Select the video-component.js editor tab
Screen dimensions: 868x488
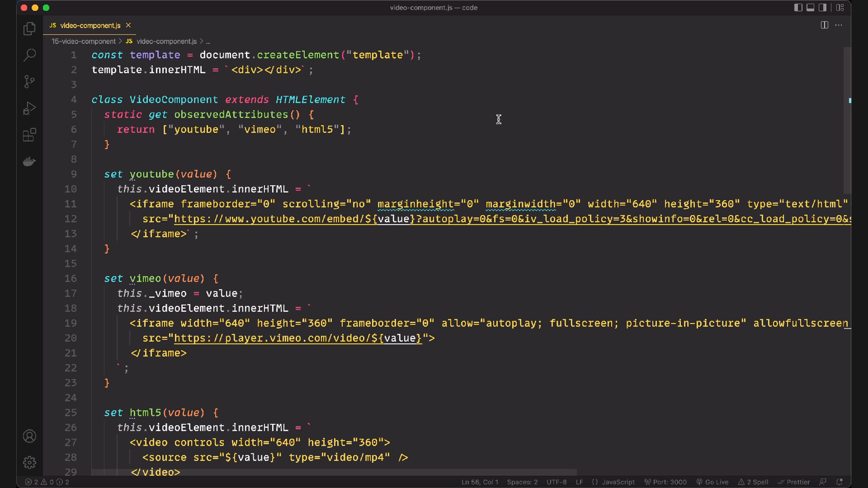90,25
